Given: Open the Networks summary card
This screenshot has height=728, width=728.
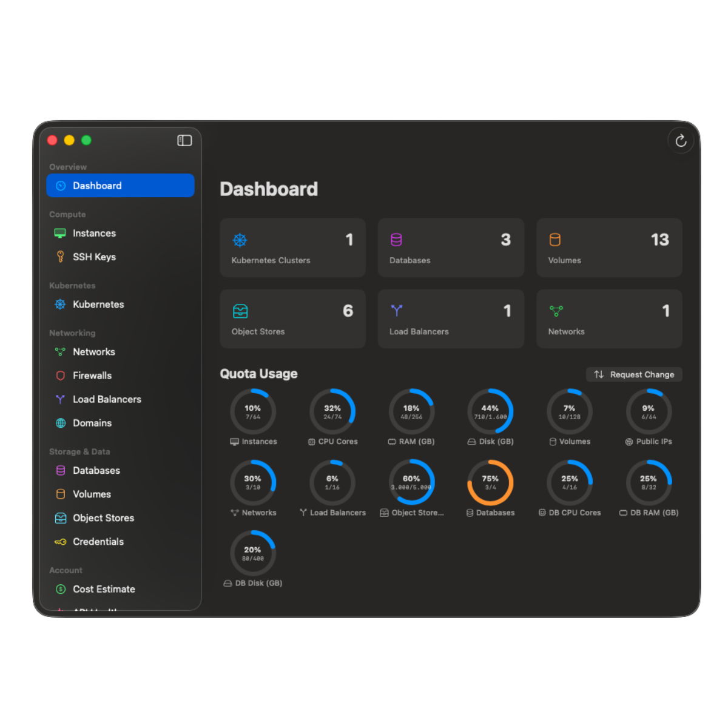Looking at the screenshot, I should pos(609,318).
